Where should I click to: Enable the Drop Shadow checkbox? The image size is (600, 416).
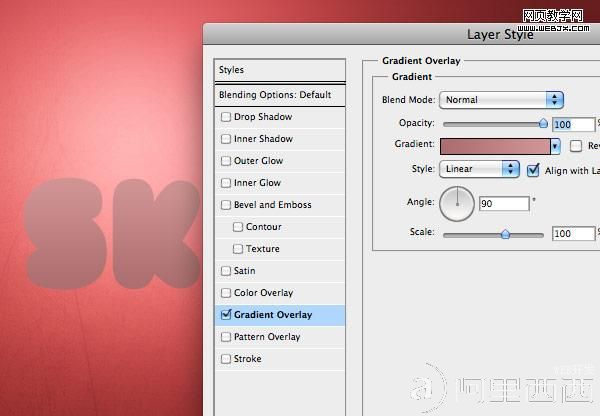pos(226,117)
